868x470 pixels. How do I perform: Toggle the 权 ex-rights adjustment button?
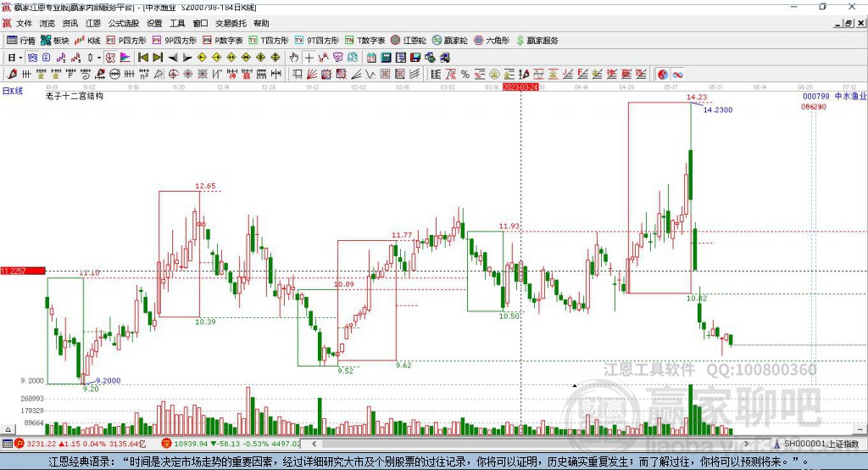coord(110,58)
